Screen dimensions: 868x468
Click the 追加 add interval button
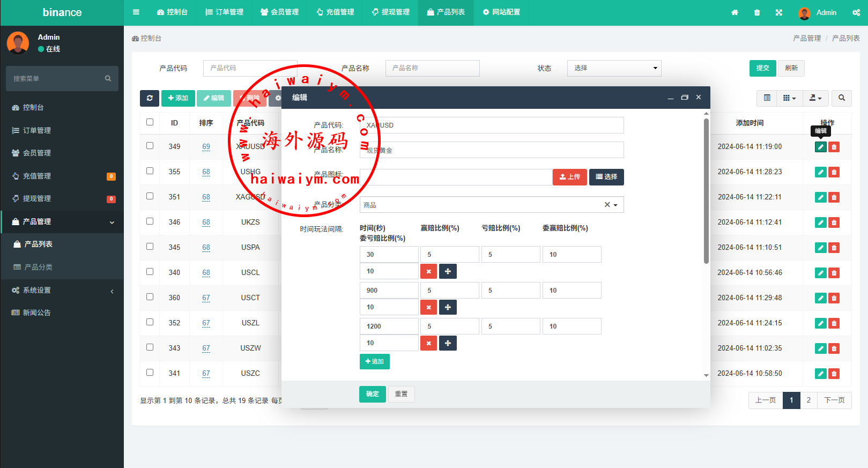[374, 362]
